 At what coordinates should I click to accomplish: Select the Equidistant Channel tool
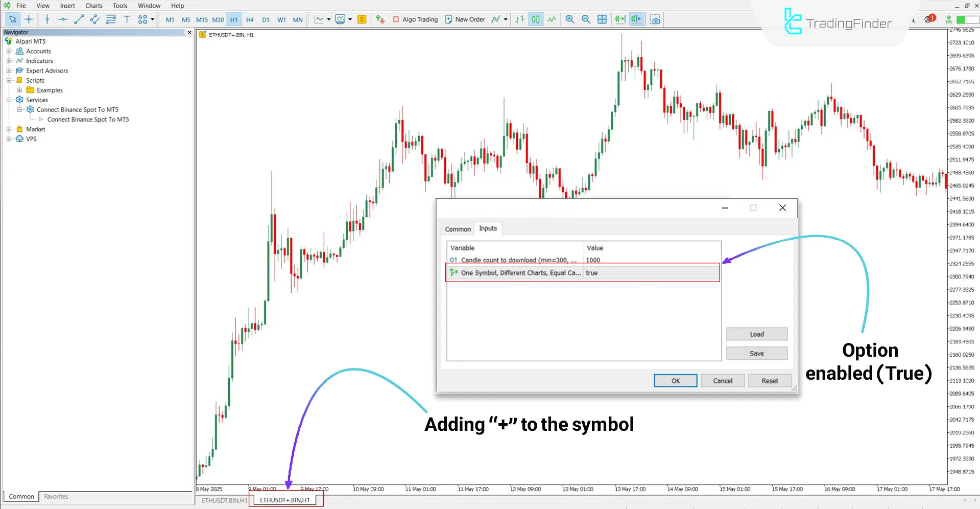94,19
